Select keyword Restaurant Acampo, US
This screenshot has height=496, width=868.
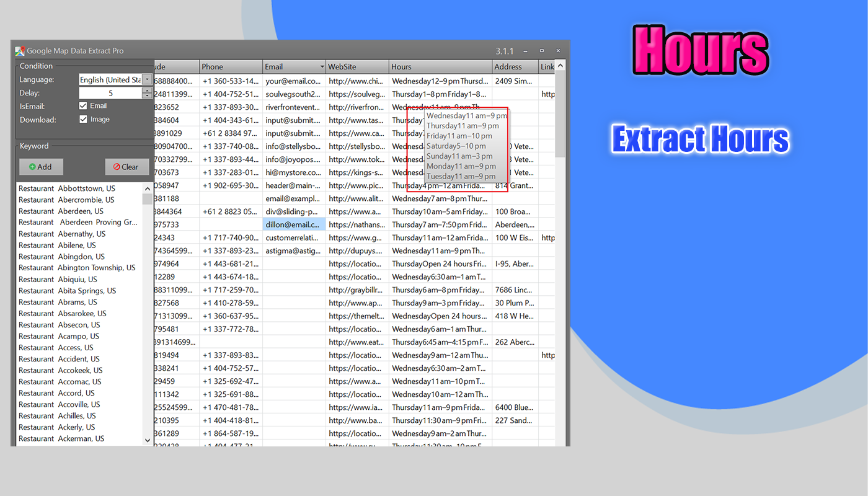coord(59,336)
